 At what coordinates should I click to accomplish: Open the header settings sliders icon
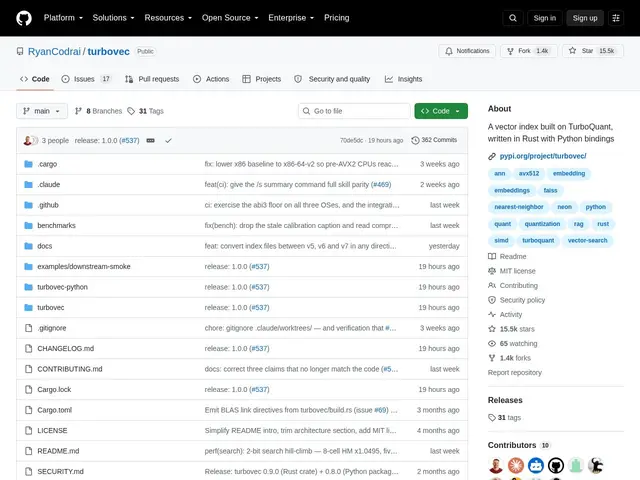click(616, 18)
